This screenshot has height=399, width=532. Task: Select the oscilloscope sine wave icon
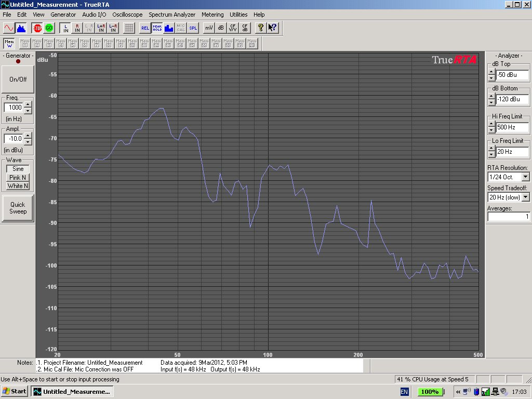pyautogui.click(x=9, y=28)
